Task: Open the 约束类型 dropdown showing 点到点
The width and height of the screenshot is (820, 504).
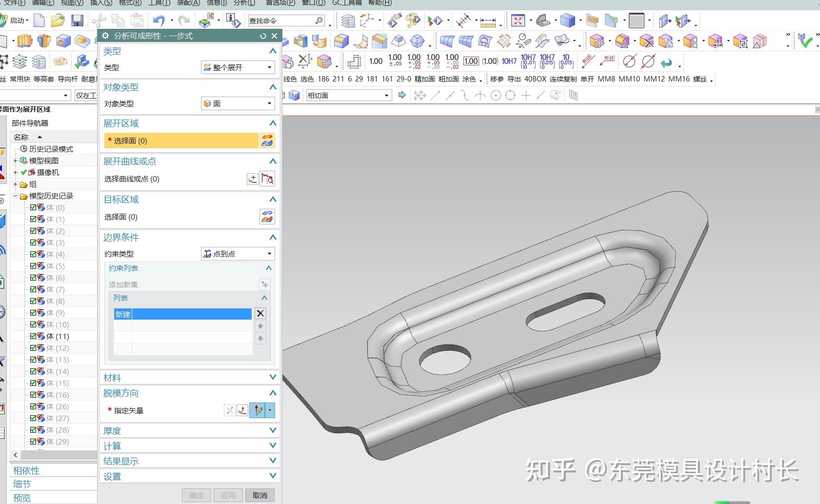Action: pyautogui.click(x=238, y=254)
